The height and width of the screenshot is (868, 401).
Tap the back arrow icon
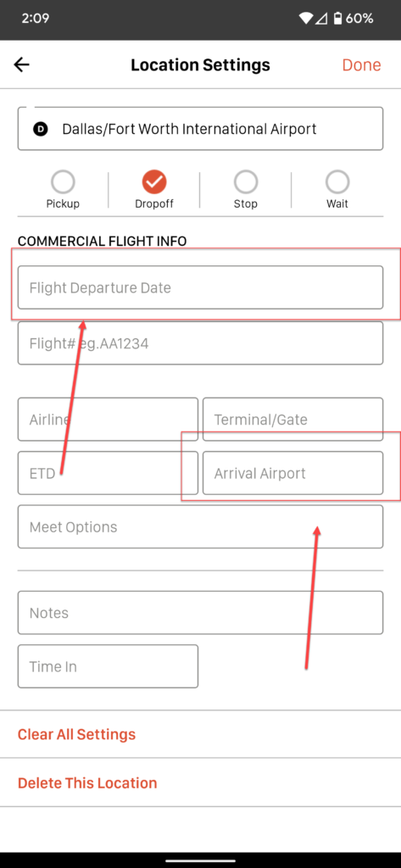coord(21,64)
